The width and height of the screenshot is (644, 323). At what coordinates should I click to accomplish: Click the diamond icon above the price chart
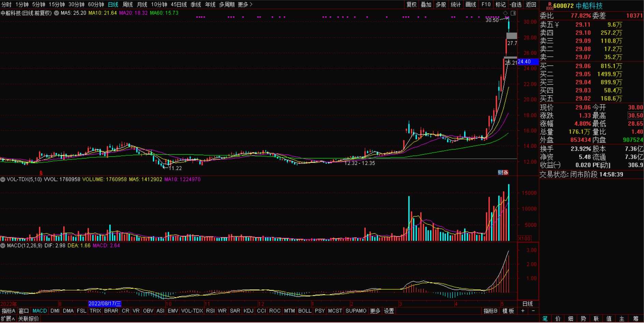(506, 13)
